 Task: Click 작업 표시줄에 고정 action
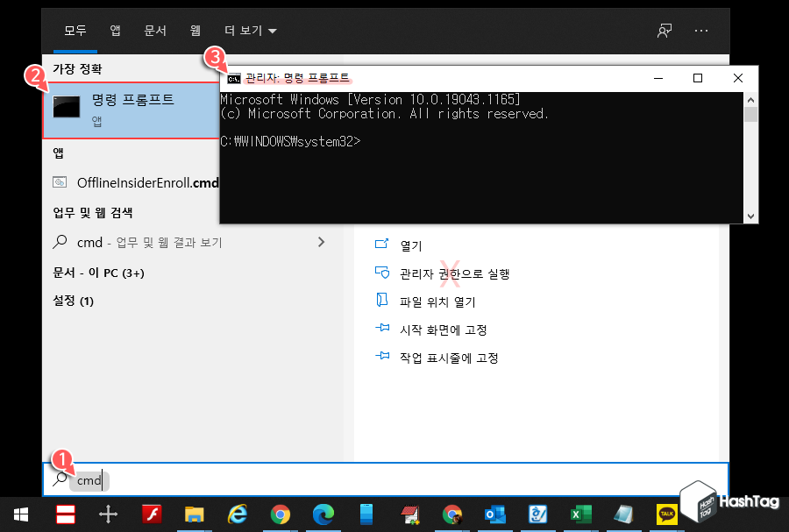[449, 358]
